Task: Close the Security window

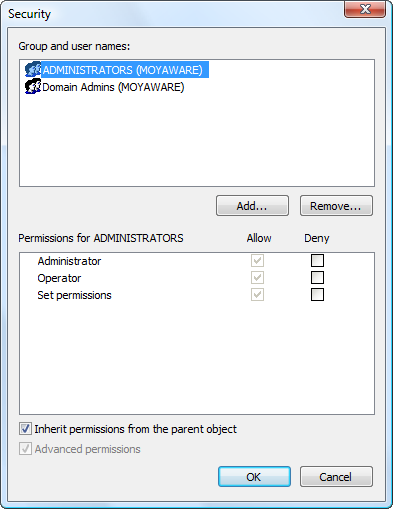Action: point(365,9)
